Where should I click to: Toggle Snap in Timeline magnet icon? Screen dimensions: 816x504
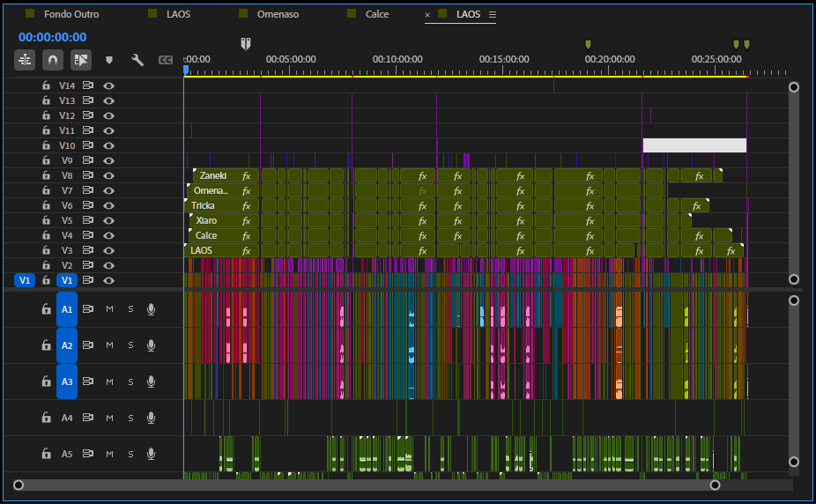tap(53, 60)
